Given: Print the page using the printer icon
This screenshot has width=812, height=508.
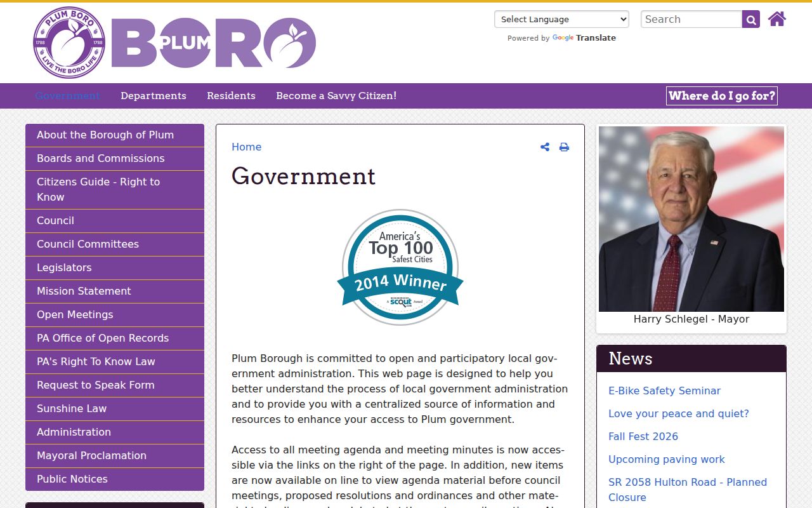Looking at the screenshot, I should pyautogui.click(x=564, y=147).
